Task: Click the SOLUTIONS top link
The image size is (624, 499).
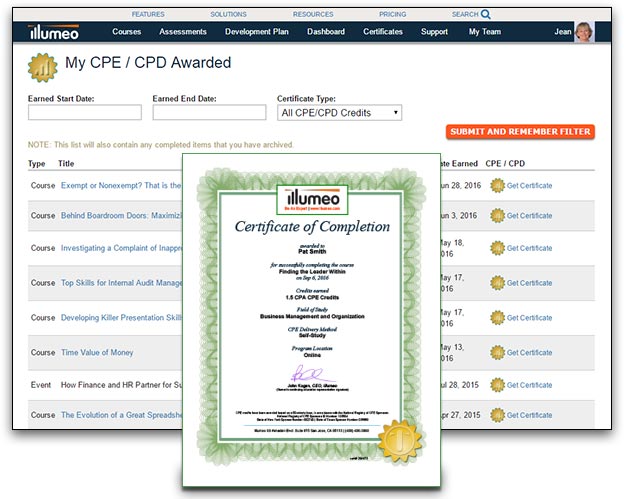Action: tap(228, 14)
